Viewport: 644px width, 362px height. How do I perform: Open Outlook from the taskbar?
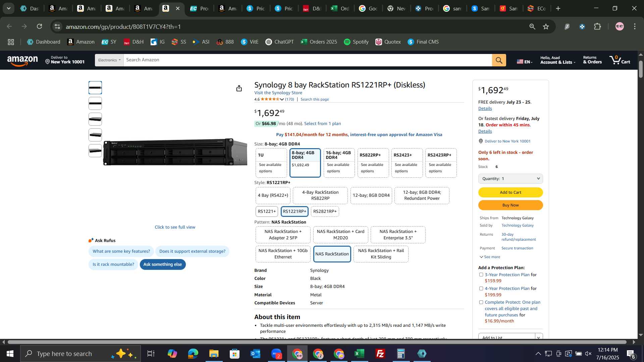pos(255,354)
